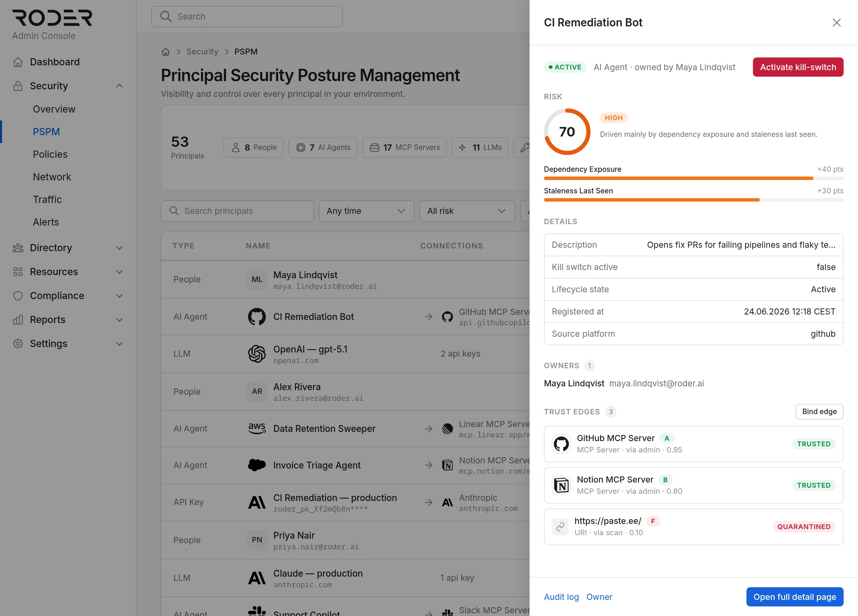Click the Notion MCP Server trust edge icon
This screenshot has width=858, height=616.
click(561, 485)
